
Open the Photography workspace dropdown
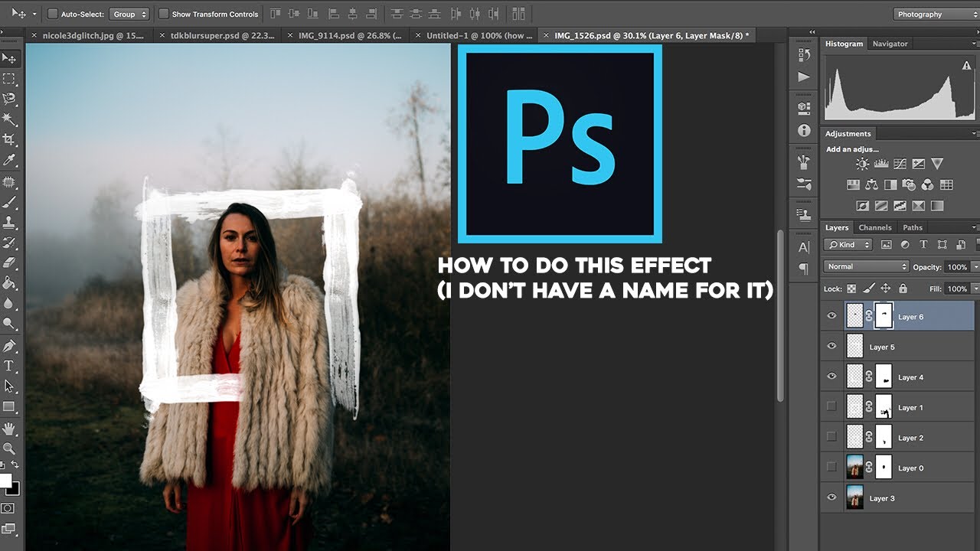click(936, 14)
